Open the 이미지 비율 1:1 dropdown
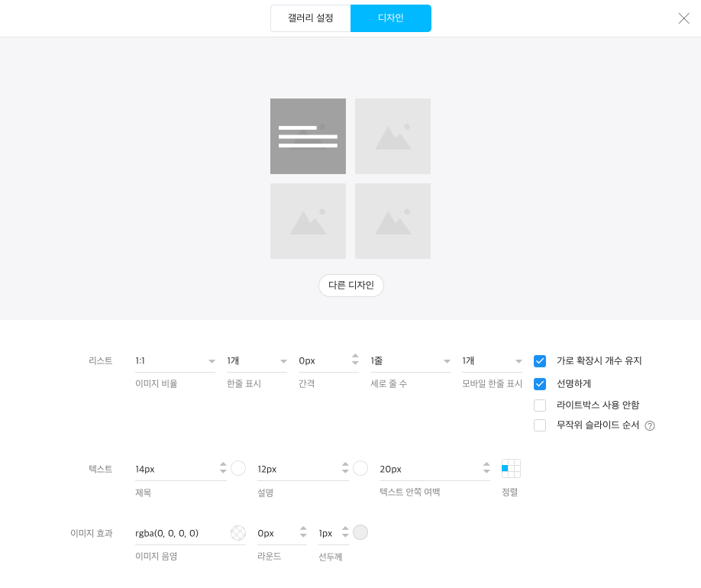The width and height of the screenshot is (701, 588). click(x=176, y=361)
